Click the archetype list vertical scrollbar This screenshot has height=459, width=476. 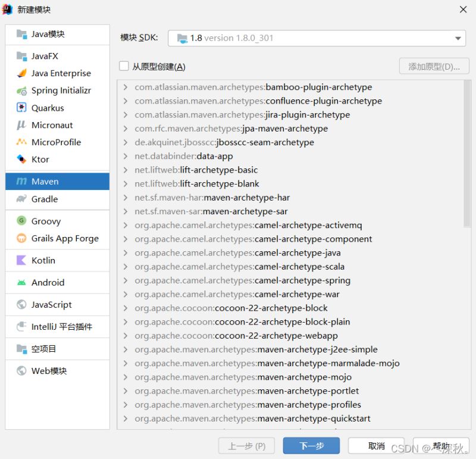pyautogui.click(x=467, y=155)
